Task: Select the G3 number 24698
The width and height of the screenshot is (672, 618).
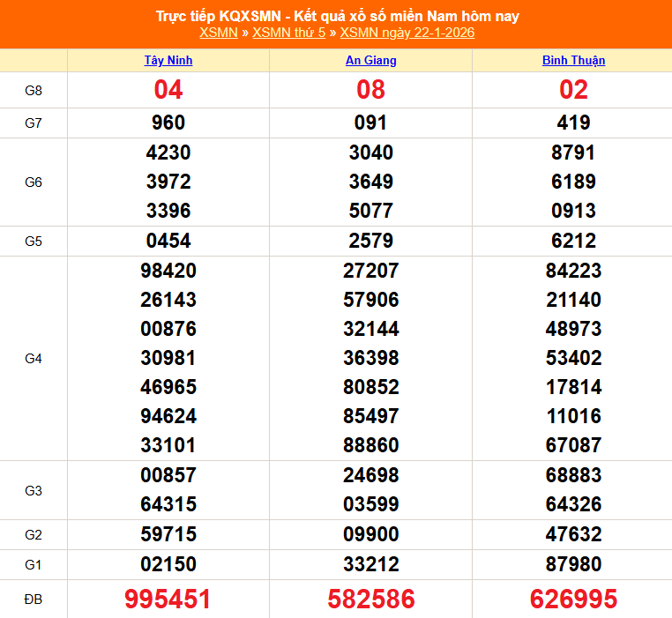Action: (x=370, y=476)
